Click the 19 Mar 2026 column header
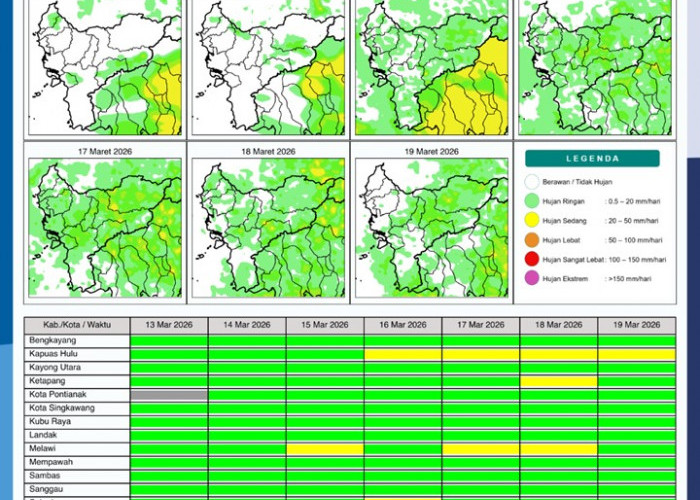The height and width of the screenshot is (500, 700). click(636, 325)
